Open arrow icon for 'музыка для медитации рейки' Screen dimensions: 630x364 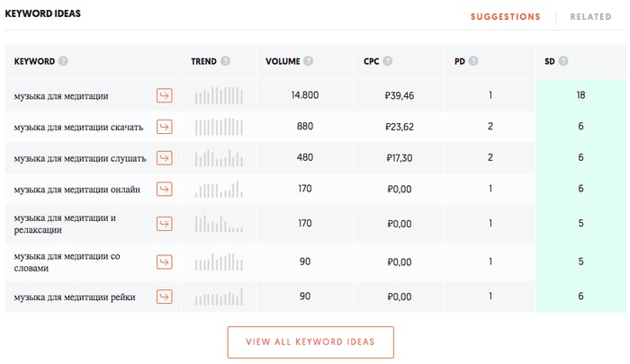pos(165,297)
